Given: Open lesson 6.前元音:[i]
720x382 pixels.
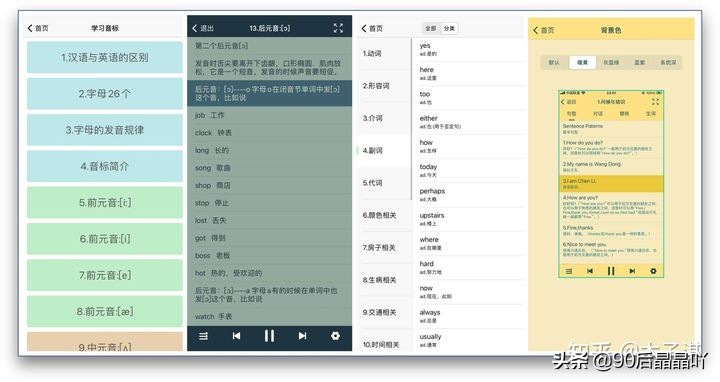Looking at the screenshot, I should [x=105, y=239].
